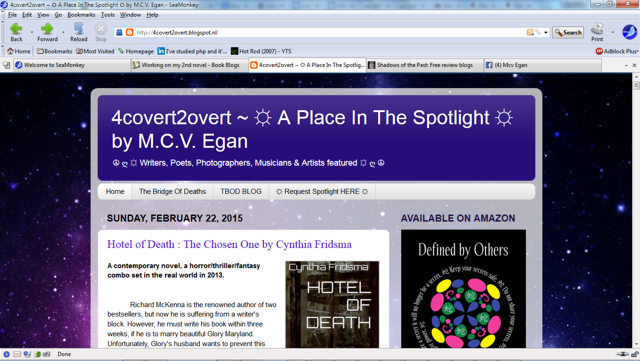This screenshot has height=361, width=640.
Task: Open the Most Visited folder
Action: pyautogui.click(x=95, y=51)
